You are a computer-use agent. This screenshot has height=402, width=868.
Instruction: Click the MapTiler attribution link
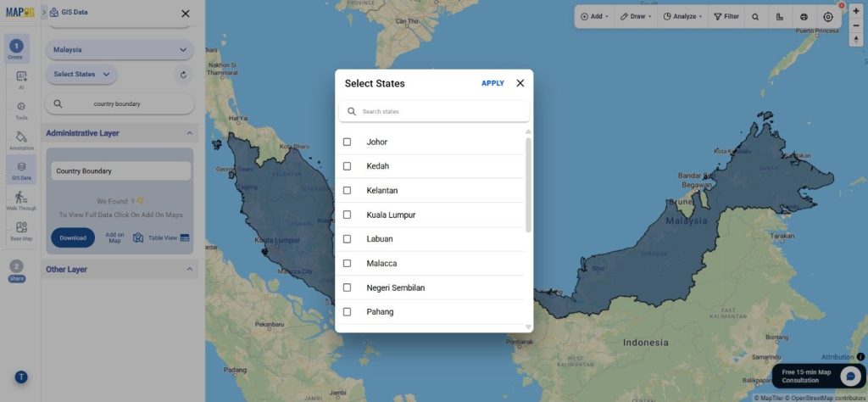tap(768, 398)
